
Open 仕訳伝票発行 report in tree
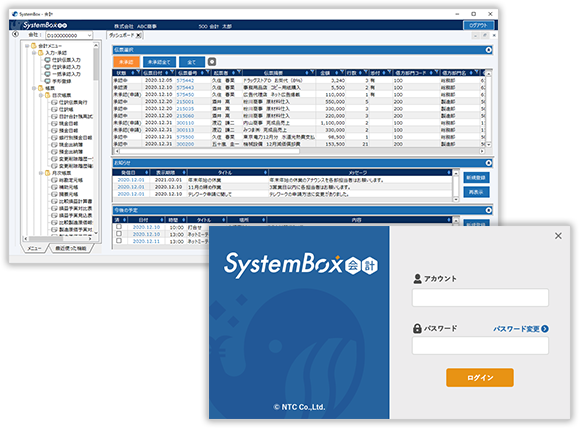click(x=69, y=102)
